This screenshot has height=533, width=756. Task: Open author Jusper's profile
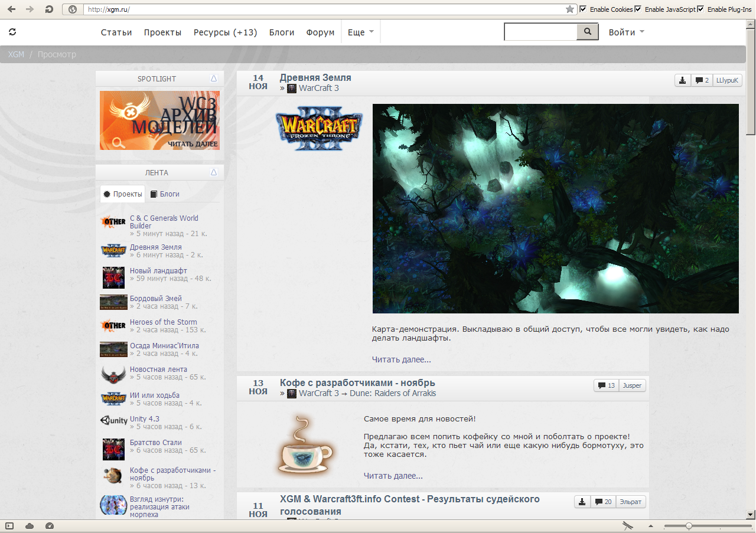(632, 385)
